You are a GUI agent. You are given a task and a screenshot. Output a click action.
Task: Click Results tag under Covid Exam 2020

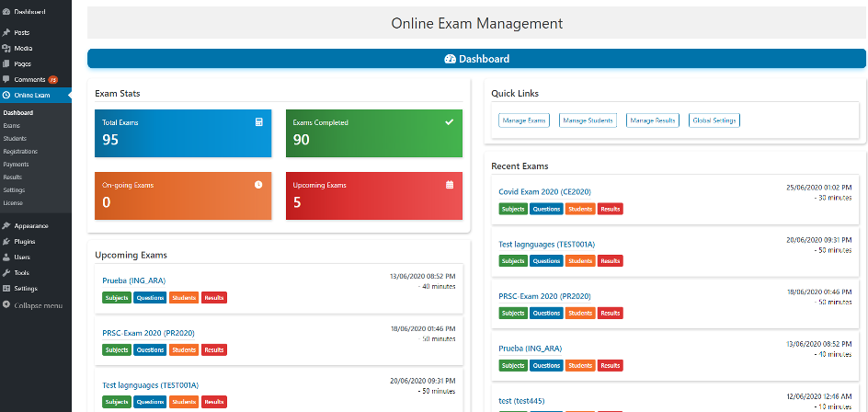pyautogui.click(x=611, y=209)
